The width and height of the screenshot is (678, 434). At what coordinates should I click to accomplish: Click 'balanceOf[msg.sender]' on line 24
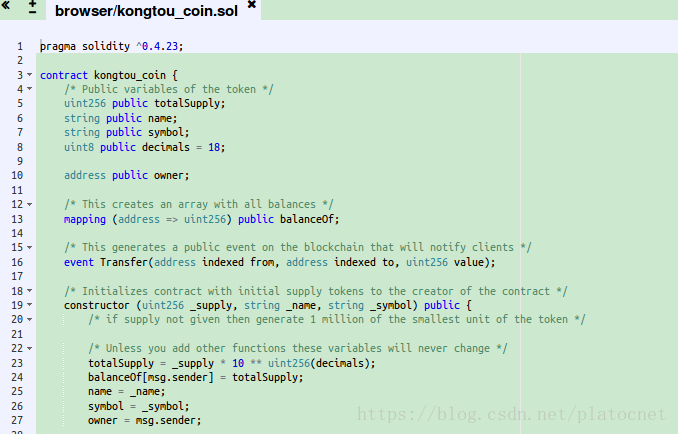click(151, 377)
